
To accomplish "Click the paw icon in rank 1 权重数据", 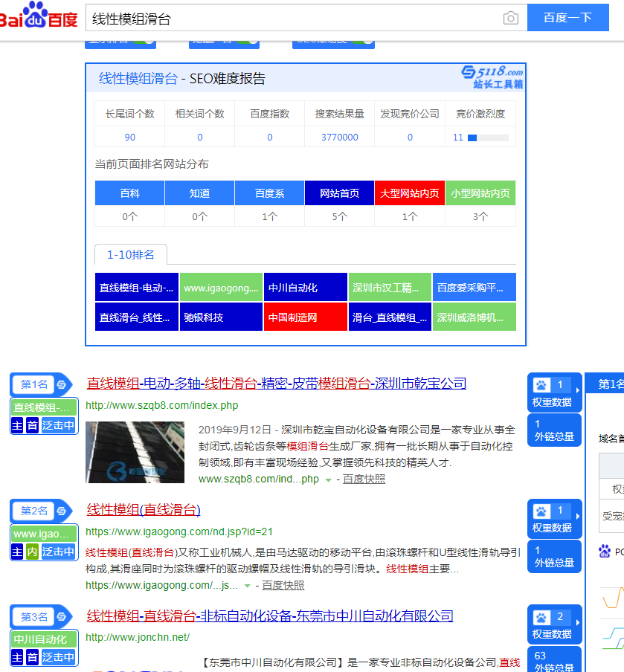I will coord(541,385).
